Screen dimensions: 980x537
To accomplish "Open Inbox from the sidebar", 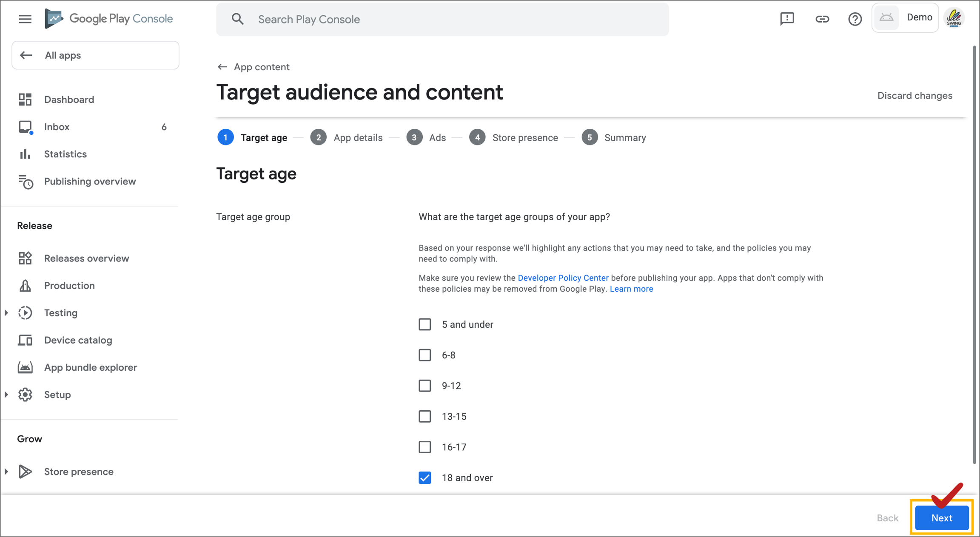I will 57,127.
